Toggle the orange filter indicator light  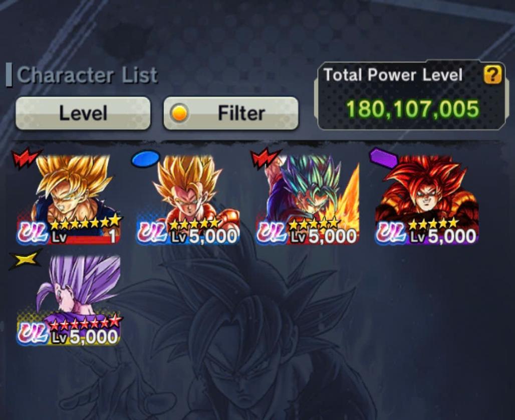click(179, 113)
